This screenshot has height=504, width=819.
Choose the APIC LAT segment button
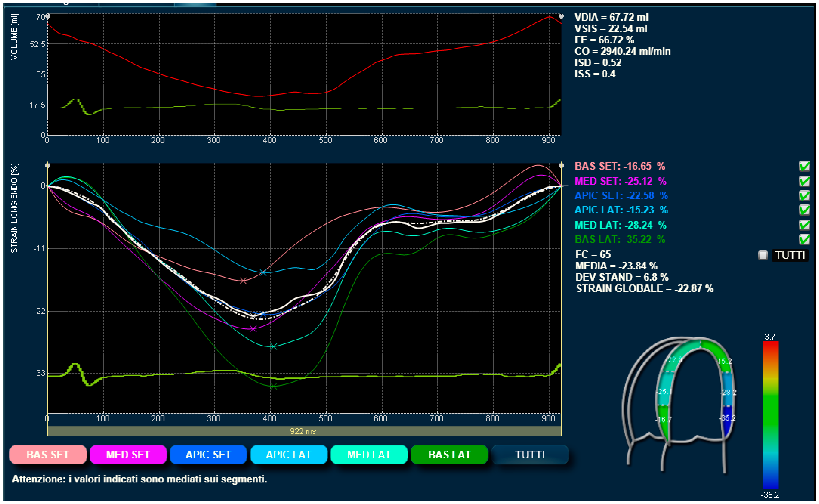point(289,455)
